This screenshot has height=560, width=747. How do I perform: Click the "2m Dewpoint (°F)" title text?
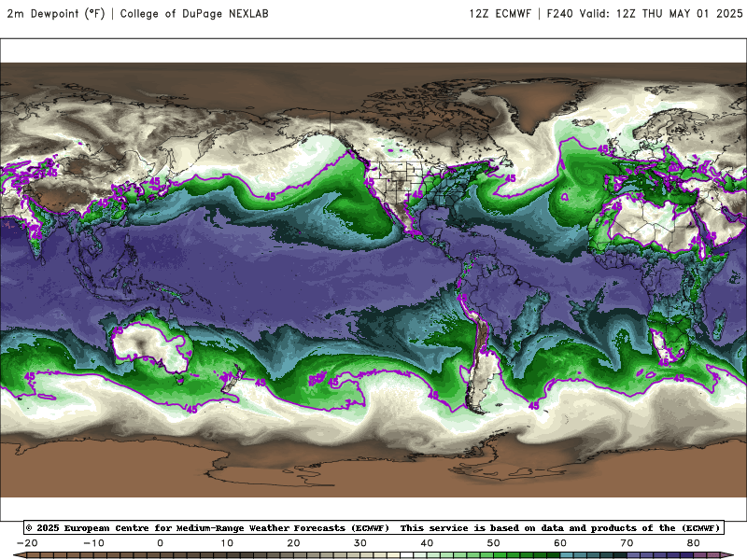pyautogui.click(x=56, y=13)
